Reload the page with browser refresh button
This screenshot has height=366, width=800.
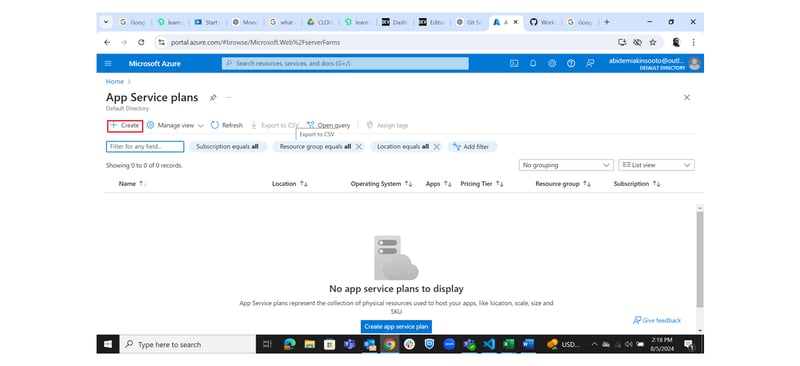(x=141, y=42)
